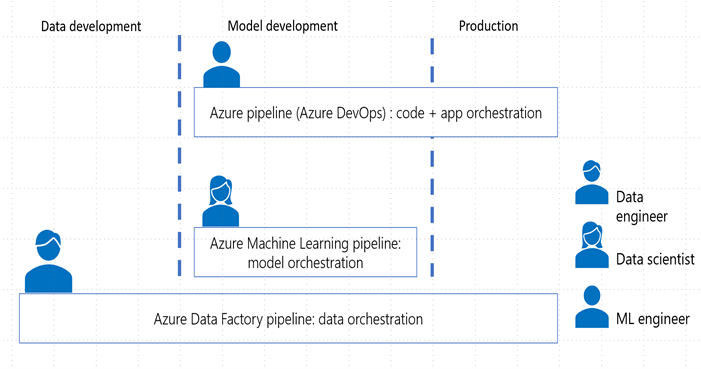701x369 pixels.
Task: Click the "Production" heading
Action: coord(489,26)
